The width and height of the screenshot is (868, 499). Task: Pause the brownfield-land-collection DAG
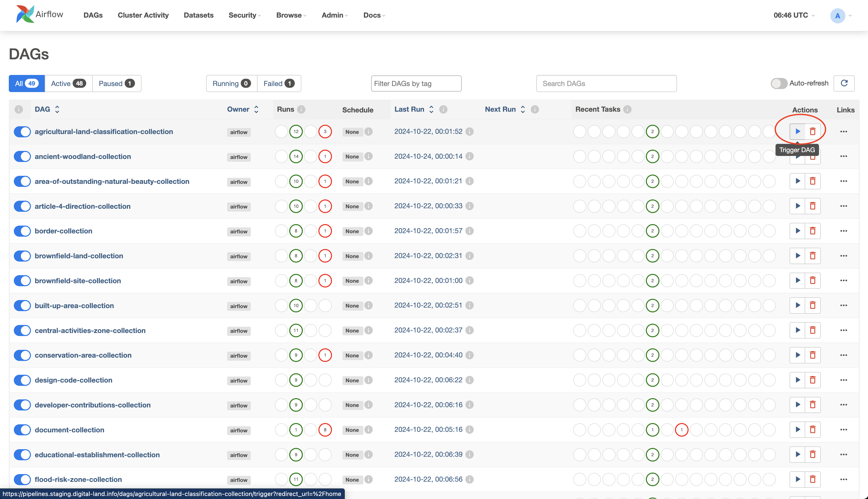click(22, 256)
